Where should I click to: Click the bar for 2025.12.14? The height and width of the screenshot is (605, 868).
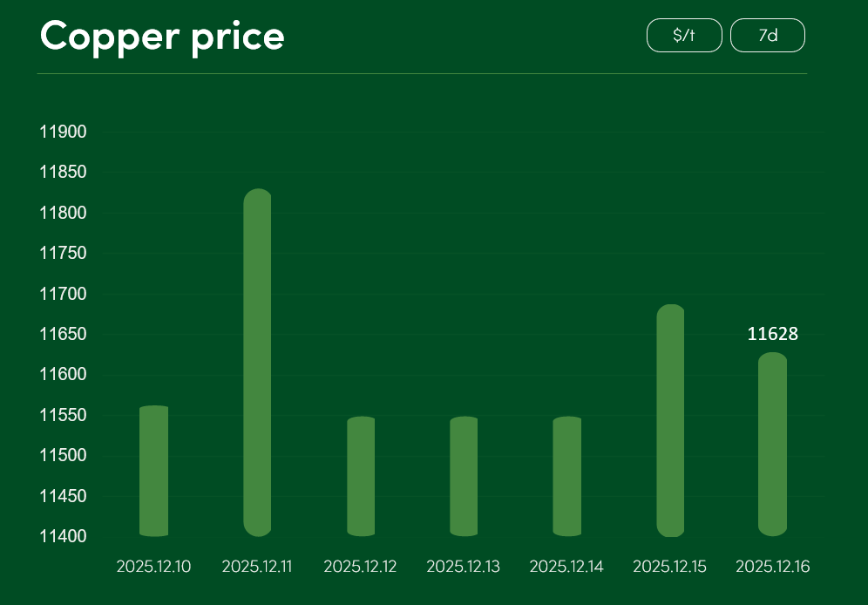tap(566, 476)
